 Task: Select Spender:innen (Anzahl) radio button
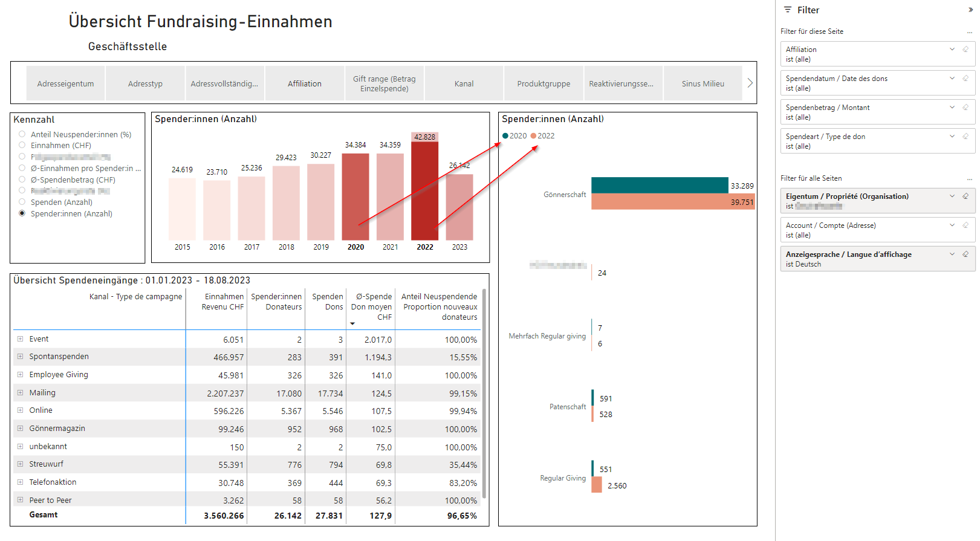(x=22, y=213)
